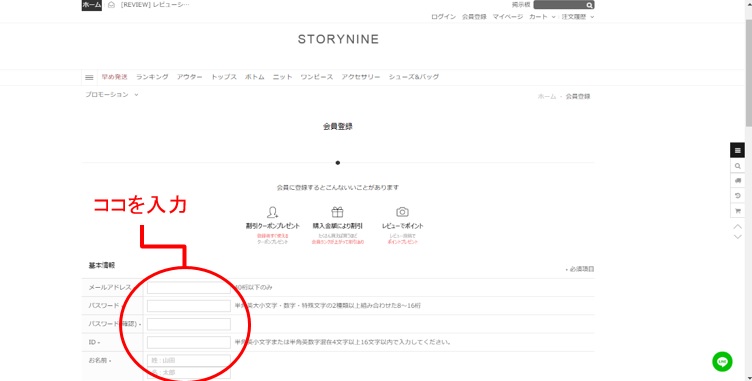Click the right sidebar search icon

click(738, 166)
